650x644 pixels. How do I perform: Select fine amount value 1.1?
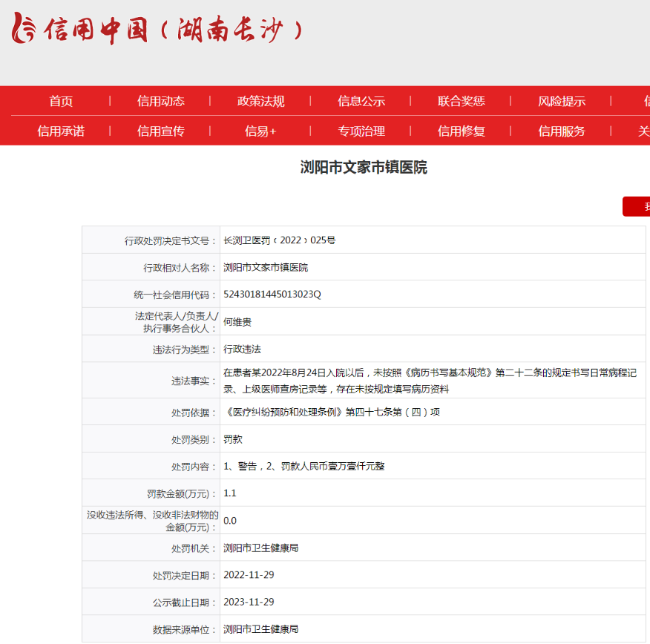[x=230, y=493]
